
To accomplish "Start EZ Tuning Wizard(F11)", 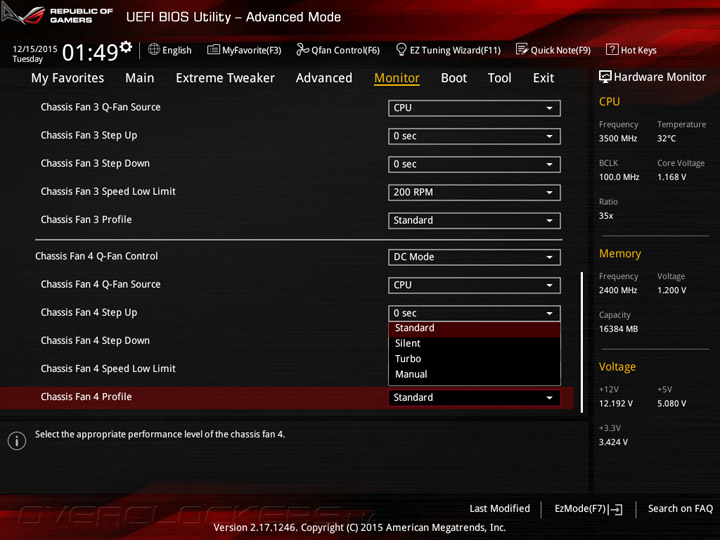I will [x=448, y=50].
